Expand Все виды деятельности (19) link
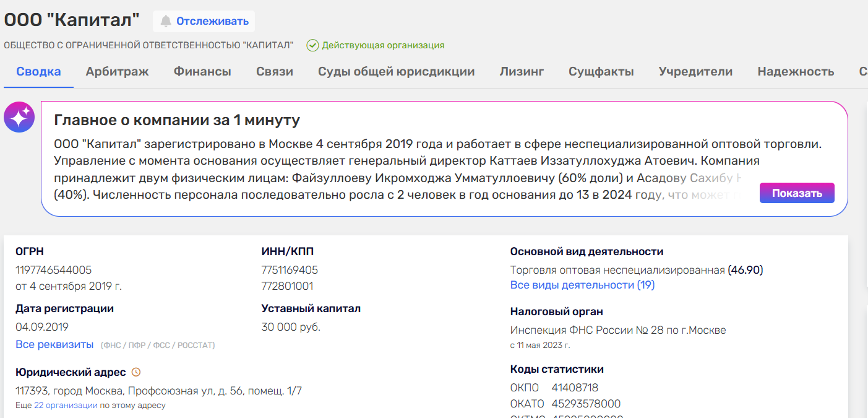Screen dimensions: 868x418 point(582,285)
